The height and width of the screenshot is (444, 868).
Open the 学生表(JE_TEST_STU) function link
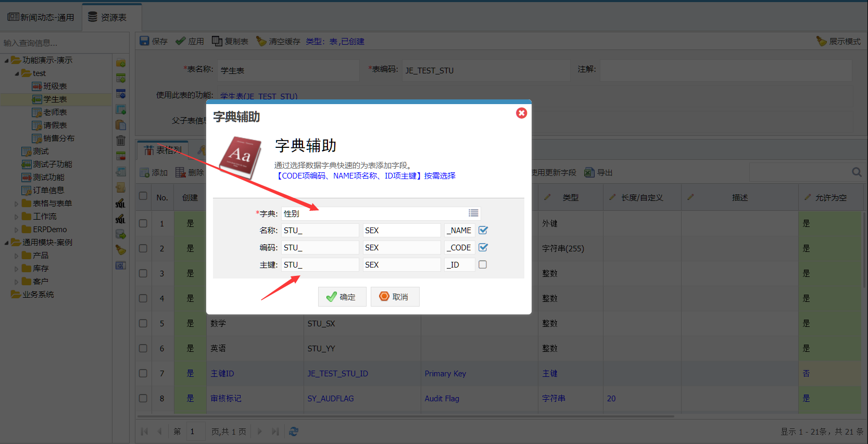pos(259,96)
